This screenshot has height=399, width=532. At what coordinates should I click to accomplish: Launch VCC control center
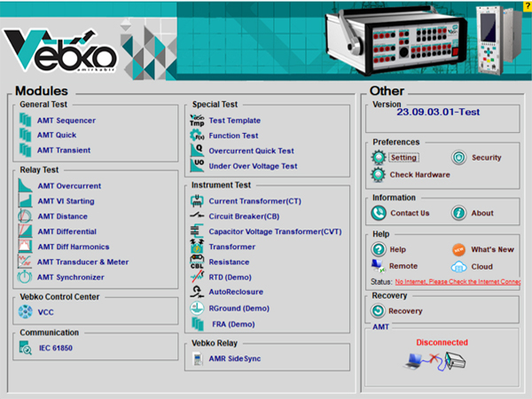[x=45, y=312]
